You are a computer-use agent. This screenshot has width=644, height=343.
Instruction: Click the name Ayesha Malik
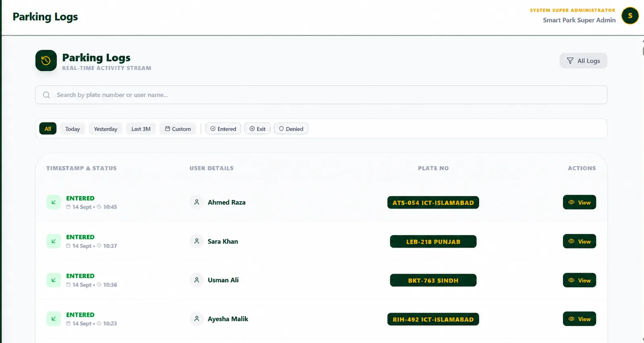point(228,319)
